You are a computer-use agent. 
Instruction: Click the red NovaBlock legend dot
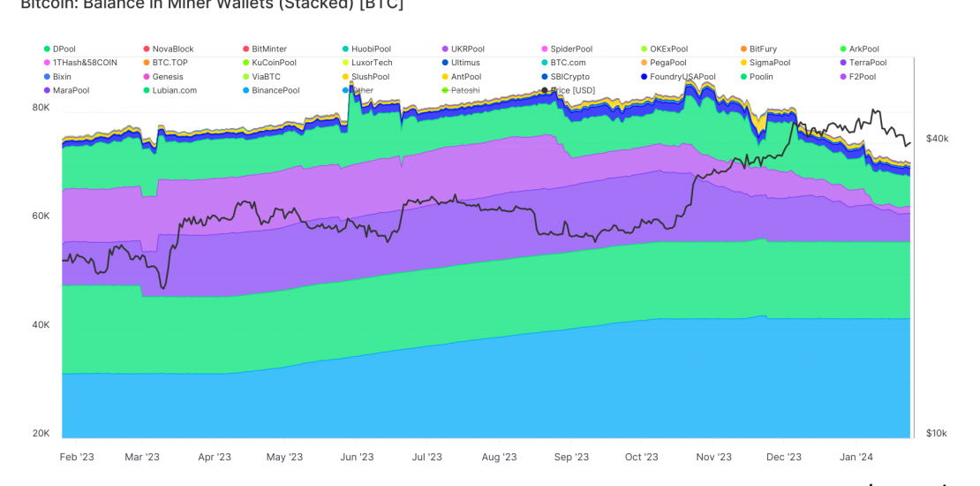(147, 49)
